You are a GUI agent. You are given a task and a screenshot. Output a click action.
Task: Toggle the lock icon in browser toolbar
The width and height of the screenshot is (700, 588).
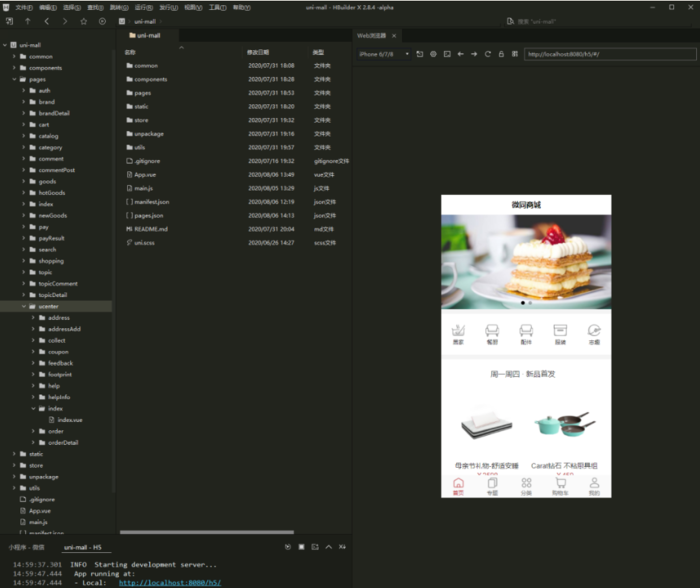point(500,54)
